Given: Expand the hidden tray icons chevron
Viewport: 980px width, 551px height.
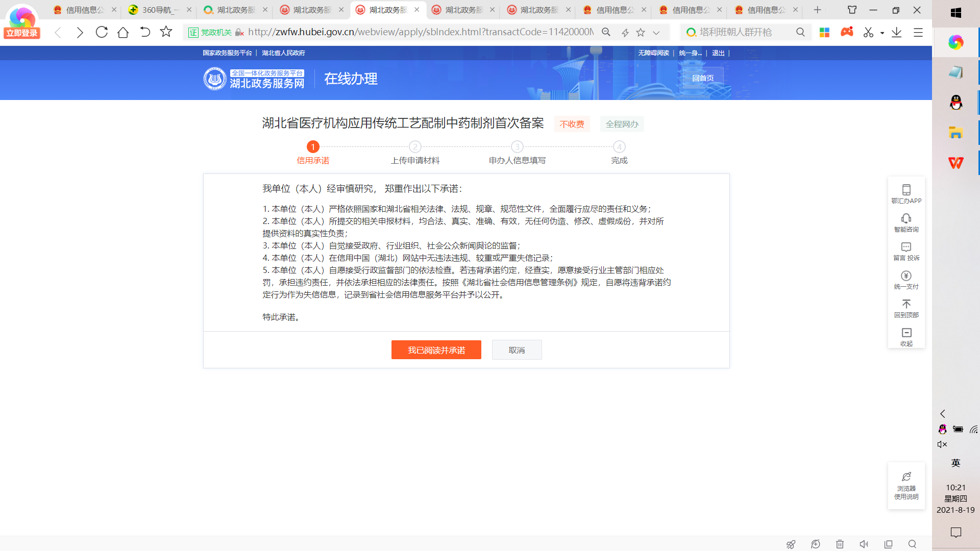Looking at the screenshot, I should coord(943,414).
